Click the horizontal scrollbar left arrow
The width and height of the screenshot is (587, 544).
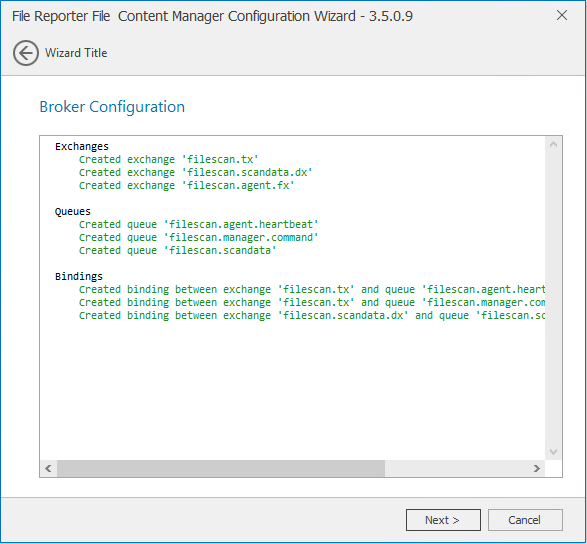[x=48, y=468]
